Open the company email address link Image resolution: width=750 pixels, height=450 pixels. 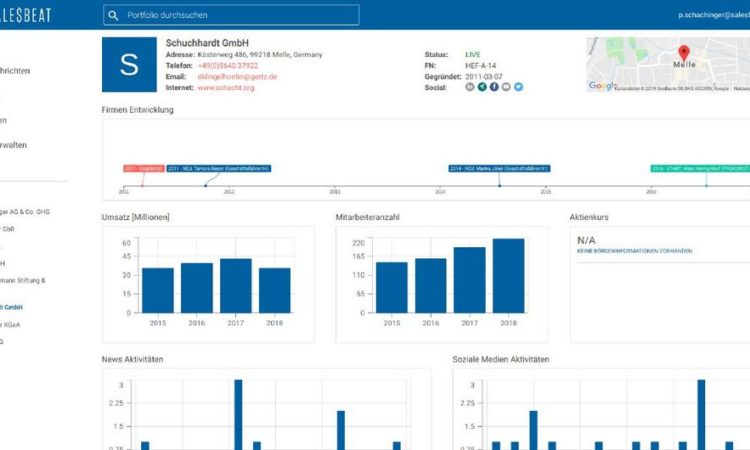coord(237,77)
